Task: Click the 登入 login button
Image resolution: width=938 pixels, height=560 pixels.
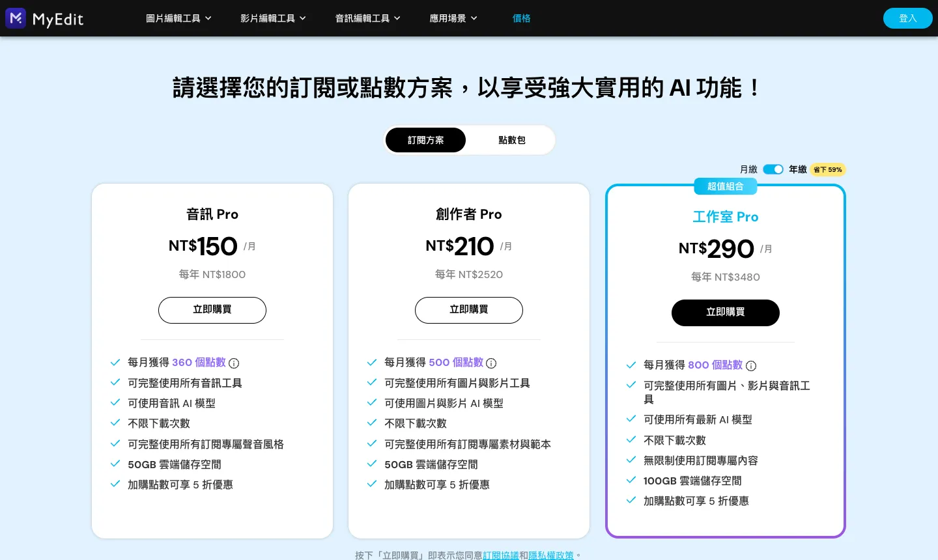Action: point(908,18)
